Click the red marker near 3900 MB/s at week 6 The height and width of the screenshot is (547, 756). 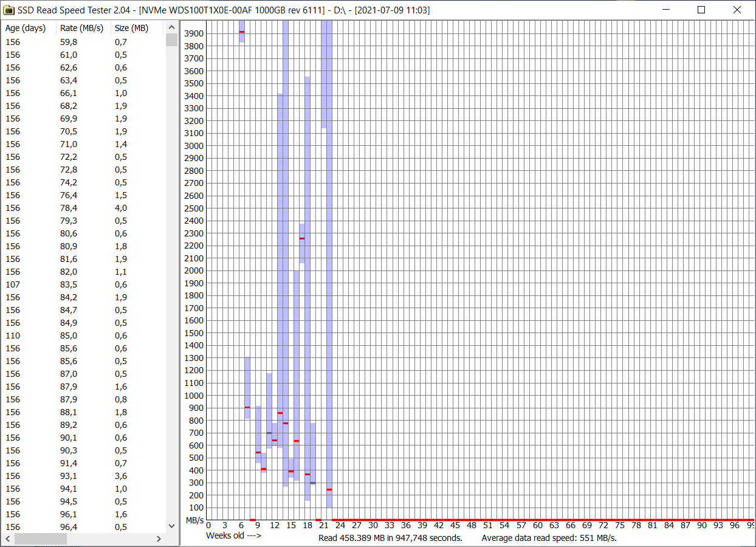click(242, 32)
